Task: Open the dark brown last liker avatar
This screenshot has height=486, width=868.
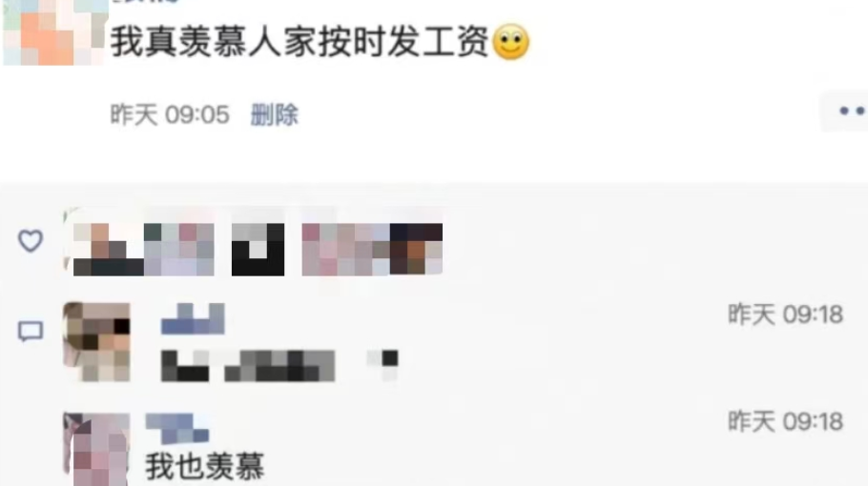Action: [416, 250]
